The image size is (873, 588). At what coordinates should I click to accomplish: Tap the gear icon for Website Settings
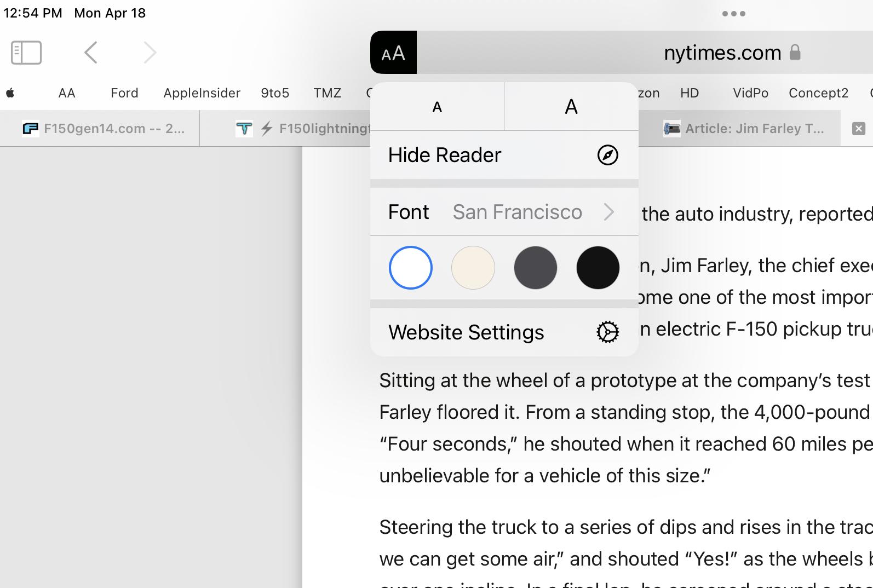607,332
